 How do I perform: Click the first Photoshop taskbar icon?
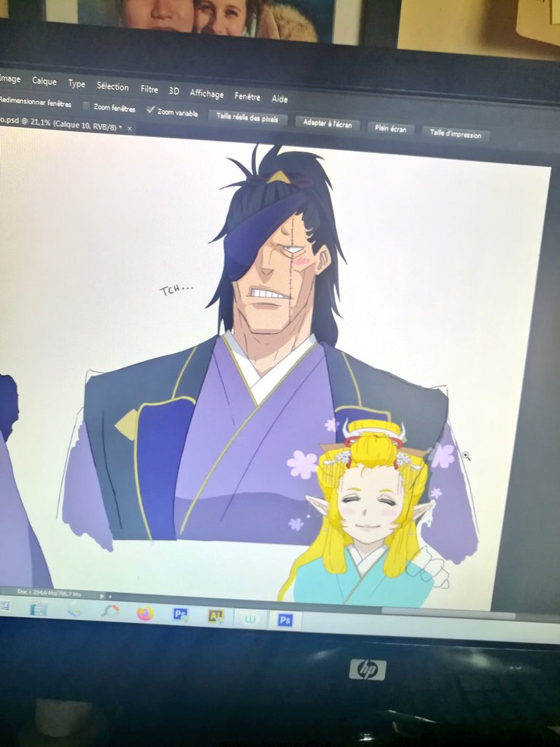(x=181, y=614)
